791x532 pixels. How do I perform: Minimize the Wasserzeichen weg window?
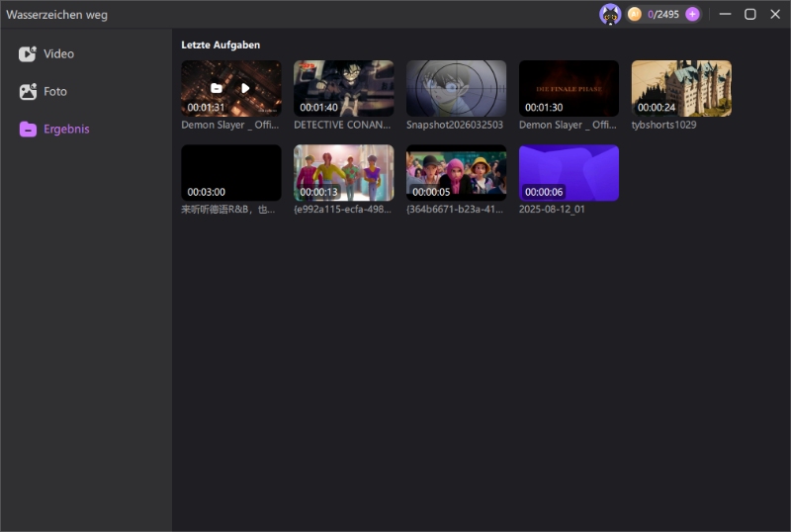coord(725,14)
